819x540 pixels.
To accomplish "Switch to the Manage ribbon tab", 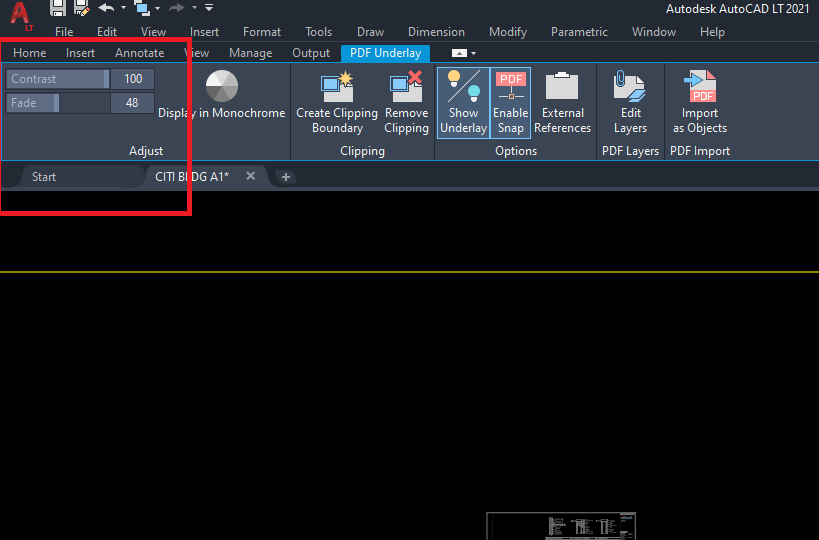I will tap(250, 53).
